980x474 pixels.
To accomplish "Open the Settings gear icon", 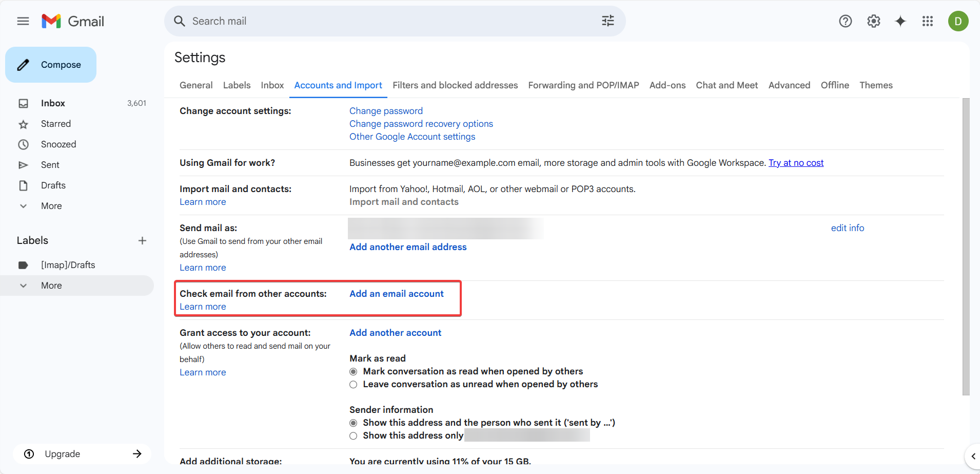I will point(874,21).
